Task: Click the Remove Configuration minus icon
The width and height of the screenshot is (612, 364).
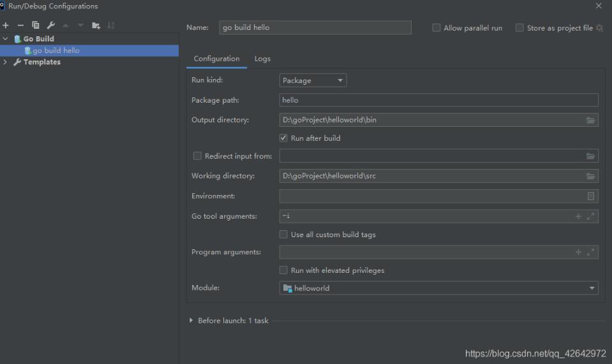Action: [20, 25]
